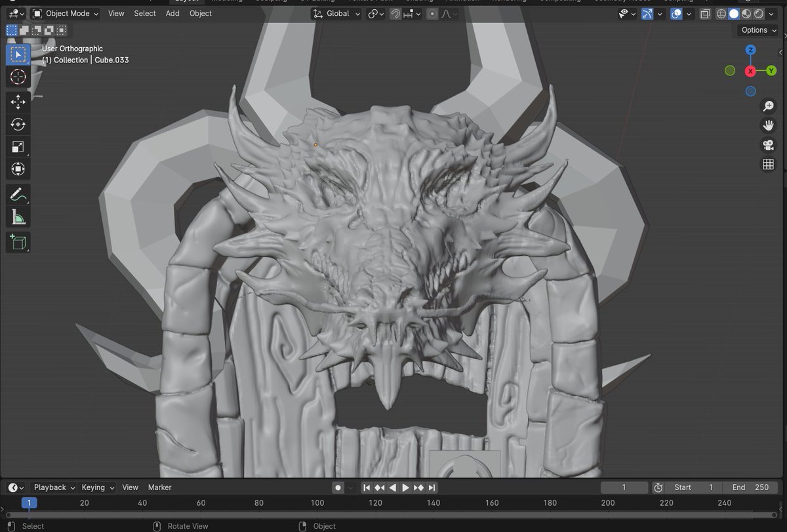
Task: Click the pan hand viewport icon
Action: point(768,125)
